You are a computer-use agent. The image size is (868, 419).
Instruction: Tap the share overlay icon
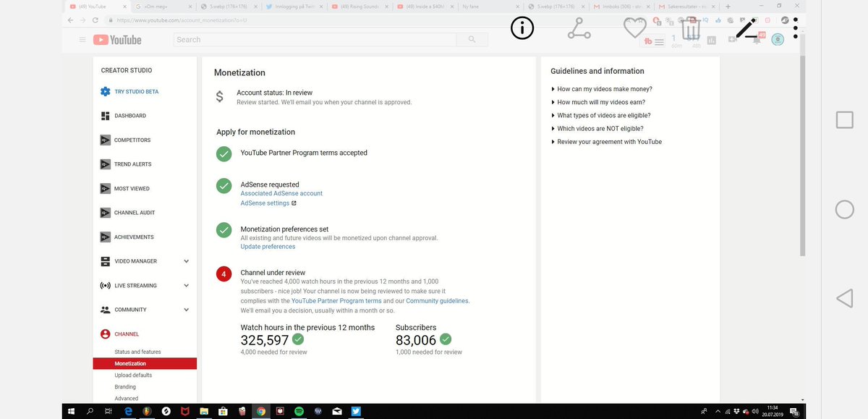click(579, 28)
